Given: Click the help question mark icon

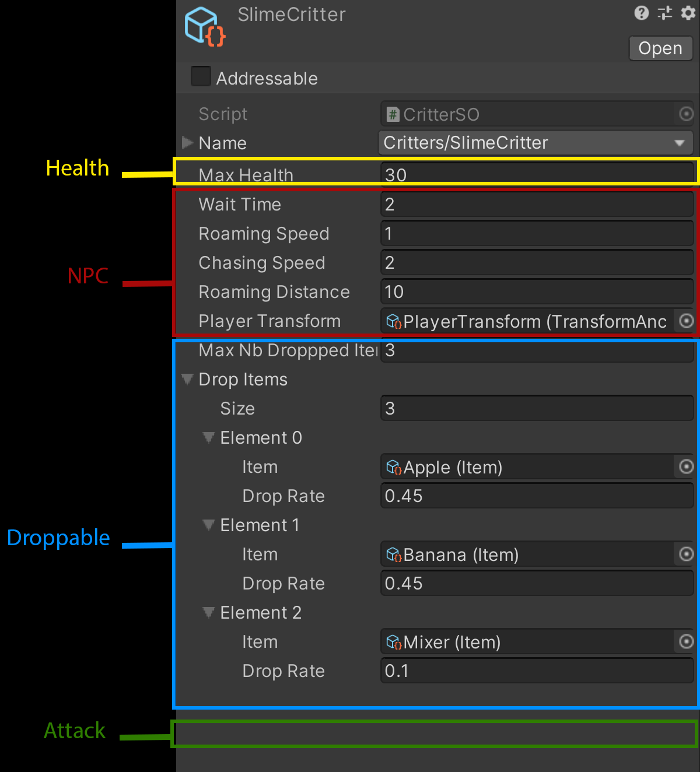Looking at the screenshot, I should click(641, 13).
